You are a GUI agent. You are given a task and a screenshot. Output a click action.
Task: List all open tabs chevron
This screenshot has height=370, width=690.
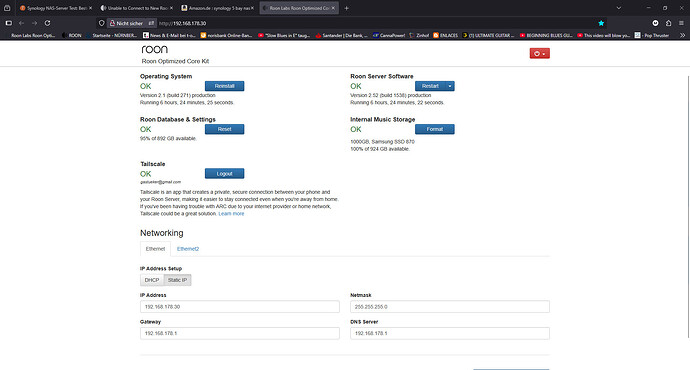click(x=619, y=8)
